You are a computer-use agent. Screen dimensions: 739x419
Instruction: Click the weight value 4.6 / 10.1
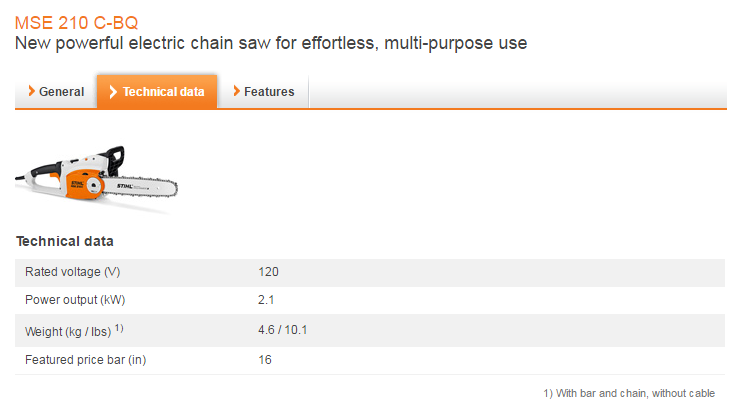tap(282, 329)
